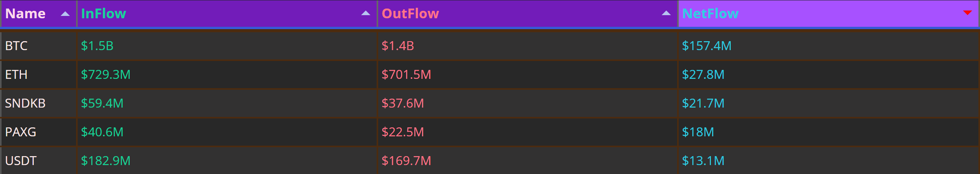Viewport: 980px width, 174px height.
Task: Click SNDKB inflow value $59.4M
Action: click(x=102, y=103)
